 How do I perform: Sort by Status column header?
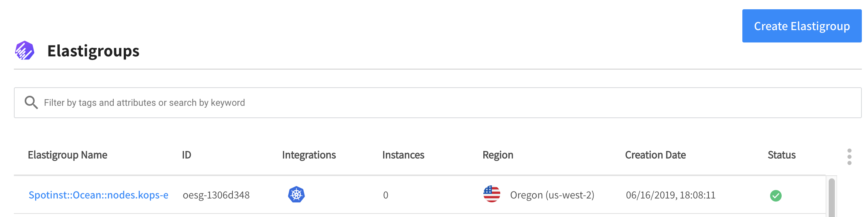[x=781, y=155]
